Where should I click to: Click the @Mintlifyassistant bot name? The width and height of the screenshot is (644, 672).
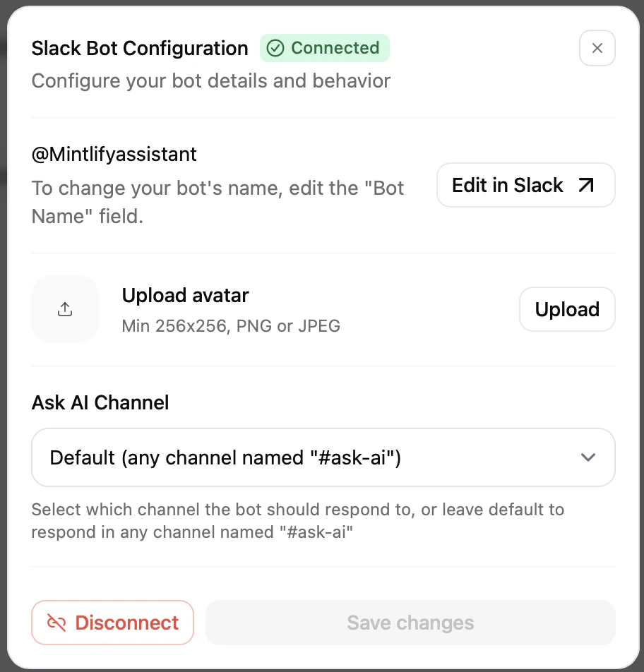[x=114, y=154]
